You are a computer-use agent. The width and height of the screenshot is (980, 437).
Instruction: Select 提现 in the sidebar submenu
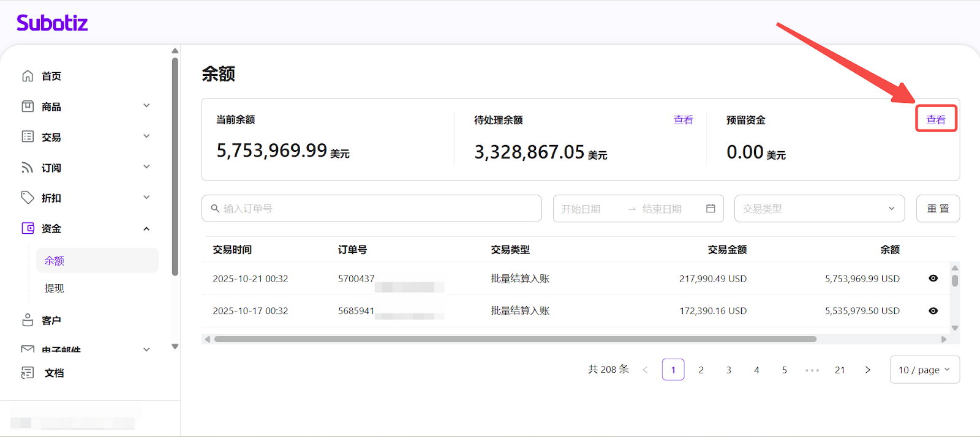pos(55,288)
